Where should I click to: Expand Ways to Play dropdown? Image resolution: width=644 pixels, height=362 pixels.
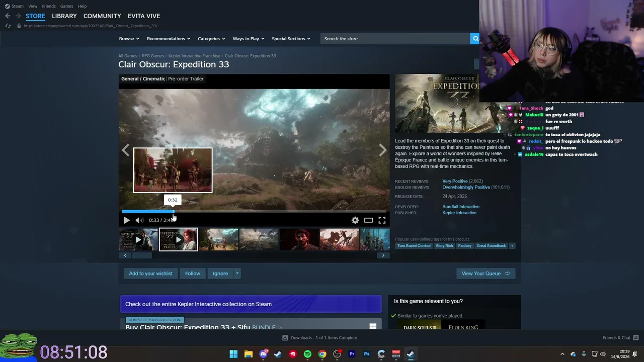(x=249, y=39)
